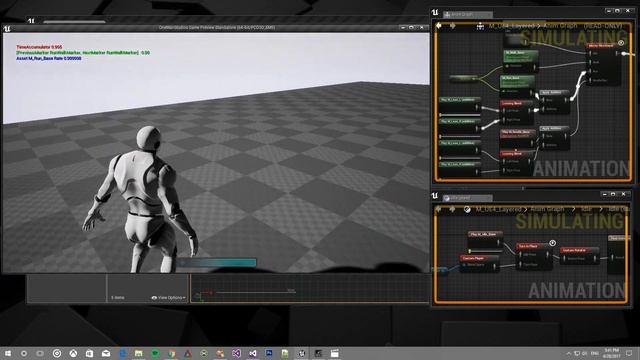The width and height of the screenshot is (640, 360).
Task: Click state icon beside lower M_UE4_Layered breadcrumb
Action: click(467, 209)
